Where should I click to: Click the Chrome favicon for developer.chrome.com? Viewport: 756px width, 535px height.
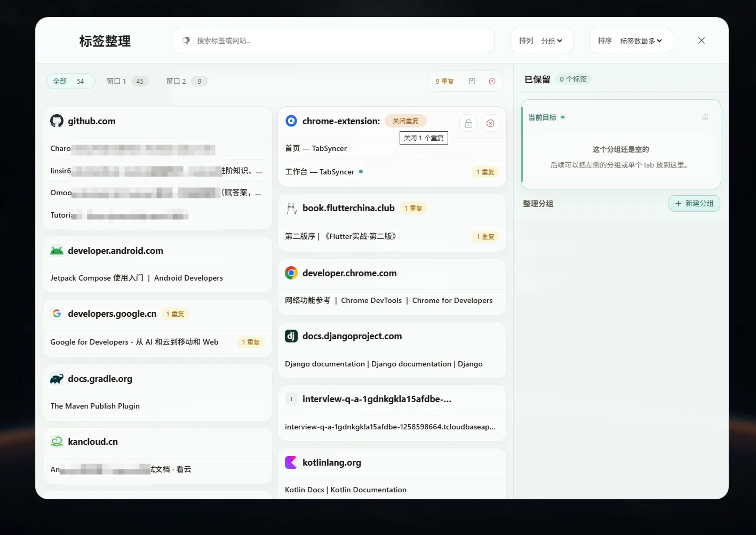pos(291,273)
